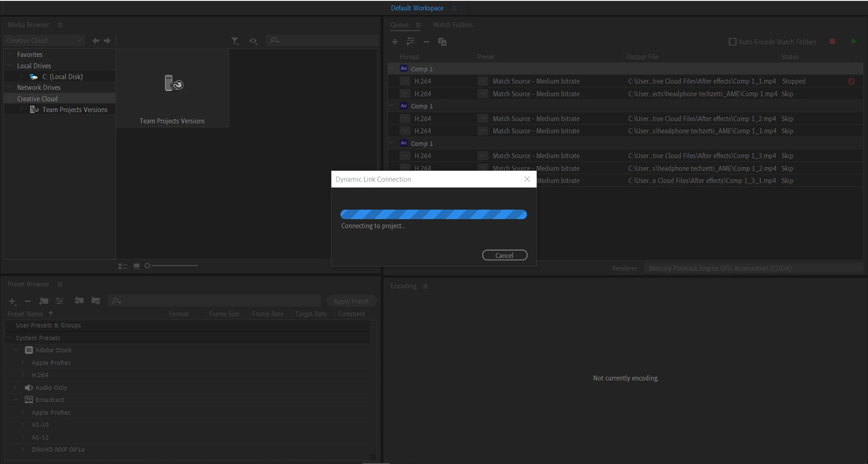Screen dimensions: 868x464
Task: Click the Frame Size column header
Action: [224, 314]
